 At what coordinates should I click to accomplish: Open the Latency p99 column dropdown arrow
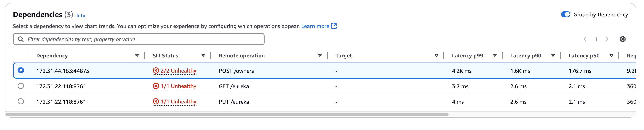pos(495,56)
